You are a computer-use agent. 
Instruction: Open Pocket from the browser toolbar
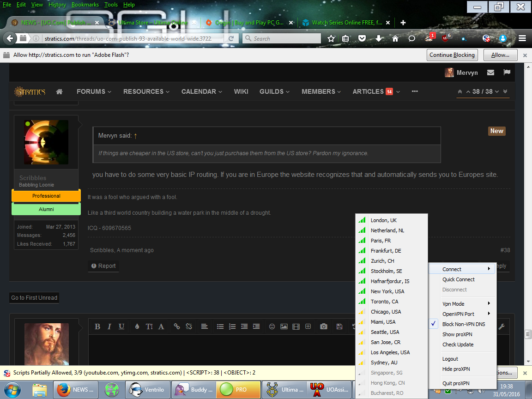tap(362, 39)
